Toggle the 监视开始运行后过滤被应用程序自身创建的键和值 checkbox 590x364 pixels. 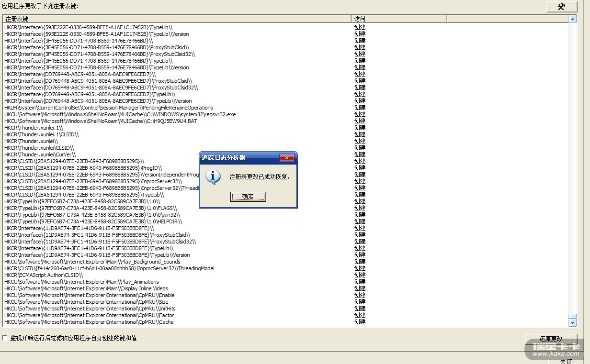coord(5,338)
